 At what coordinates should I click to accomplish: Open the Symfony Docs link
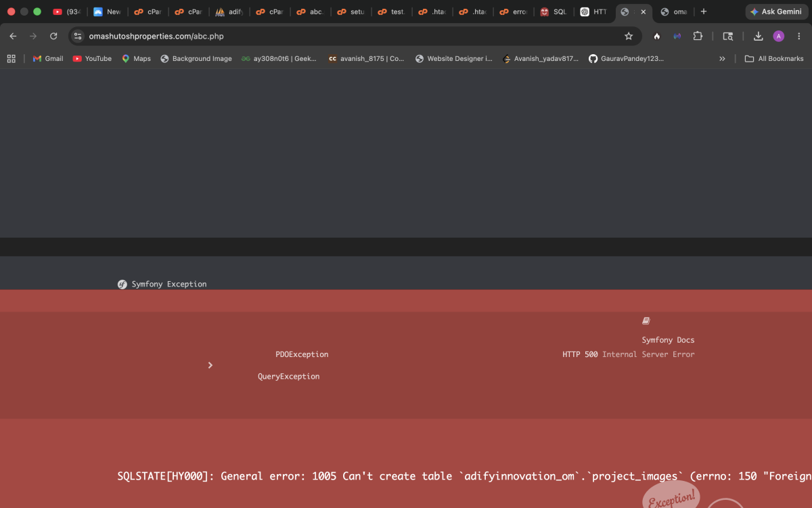tap(668, 340)
